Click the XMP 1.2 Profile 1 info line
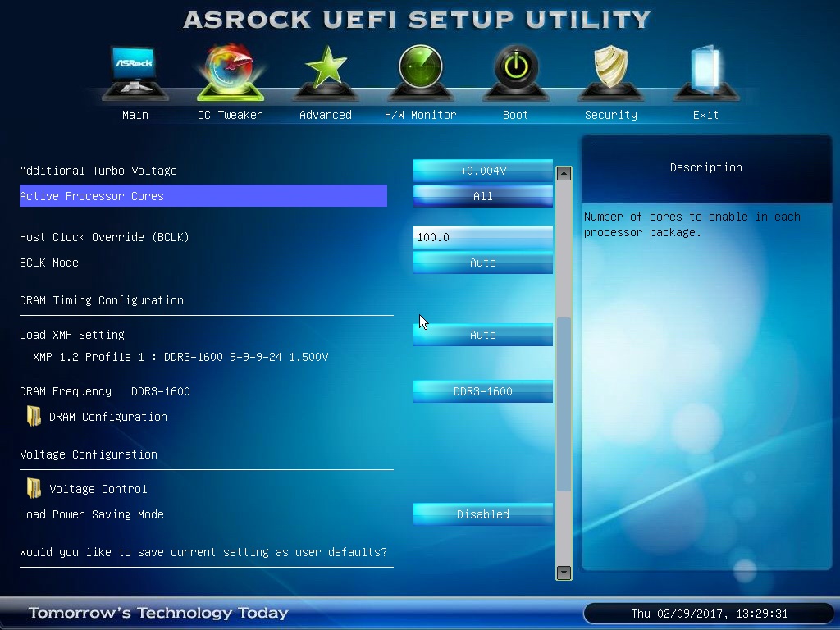This screenshot has height=630, width=840. pos(180,357)
